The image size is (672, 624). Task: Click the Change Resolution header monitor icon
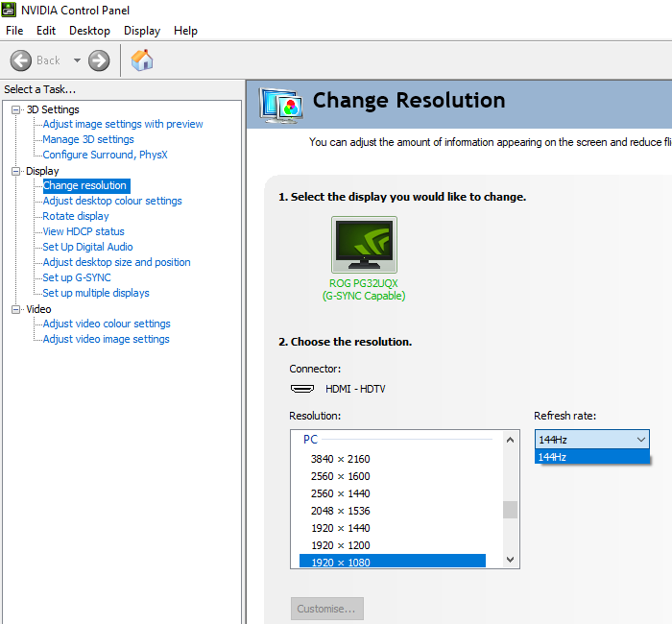tap(280, 105)
